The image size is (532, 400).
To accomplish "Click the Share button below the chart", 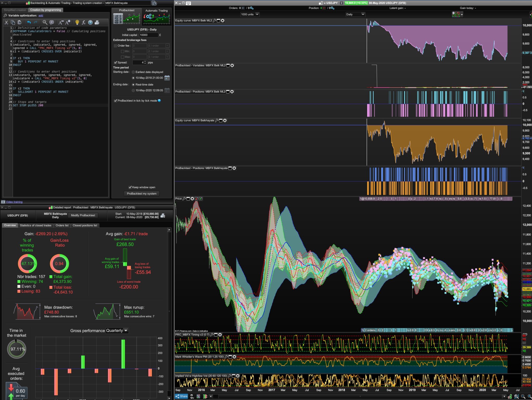I will pos(181,396).
